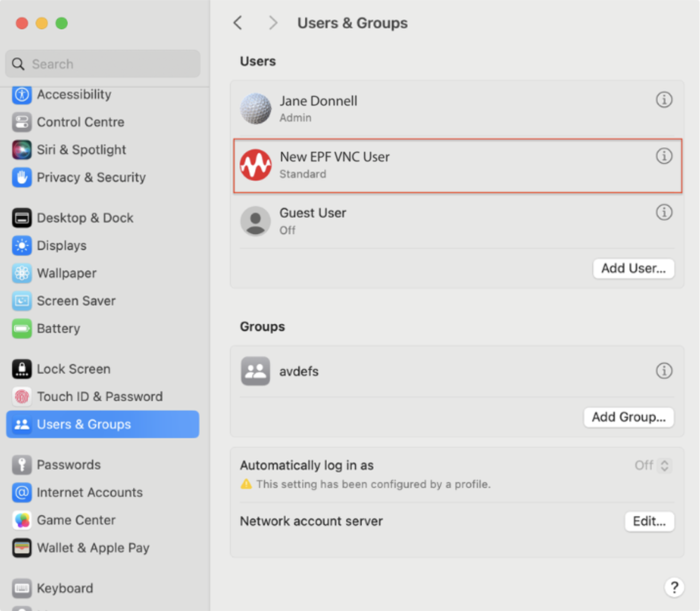Click the avdefs group icon
This screenshot has width=700, height=611.
255,371
